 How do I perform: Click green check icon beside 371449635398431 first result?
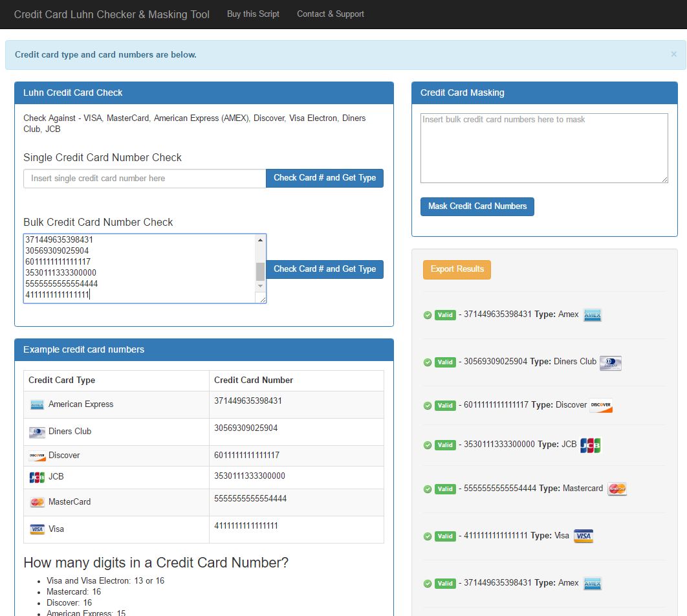(x=427, y=315)
